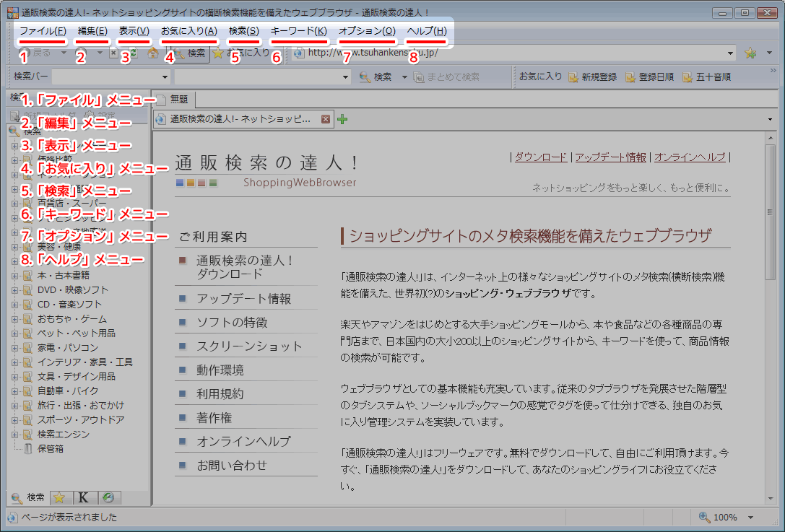The width and height of the screenshot is (785, 532).
Task: Open the zoom 100% dropdown arrow
Action: point(750,517)
